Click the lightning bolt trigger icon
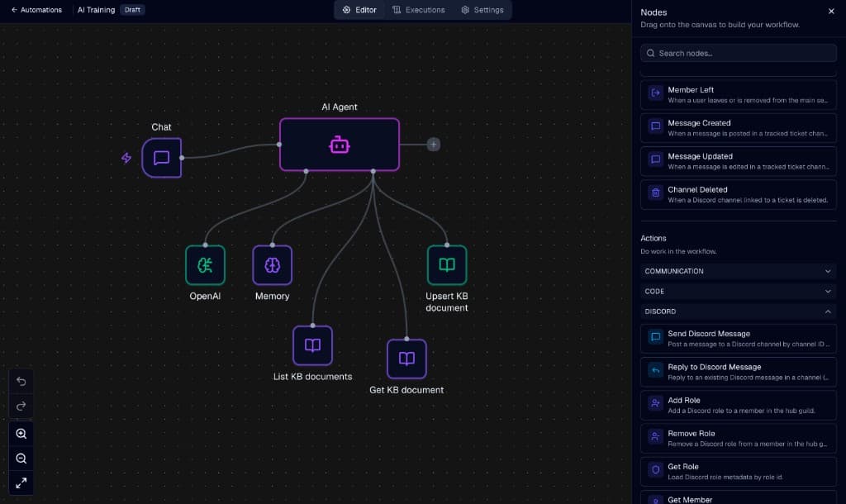Screen dimensions: 846x504 coord(126,158)
